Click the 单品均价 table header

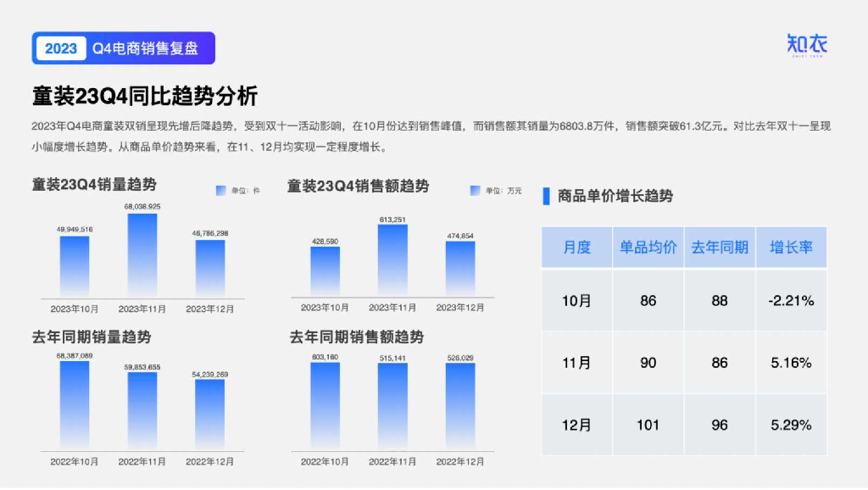pos(648,248)
